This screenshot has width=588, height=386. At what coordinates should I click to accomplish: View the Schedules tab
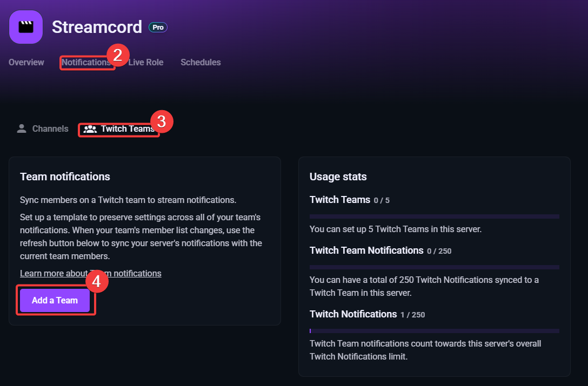click(201, 62)
